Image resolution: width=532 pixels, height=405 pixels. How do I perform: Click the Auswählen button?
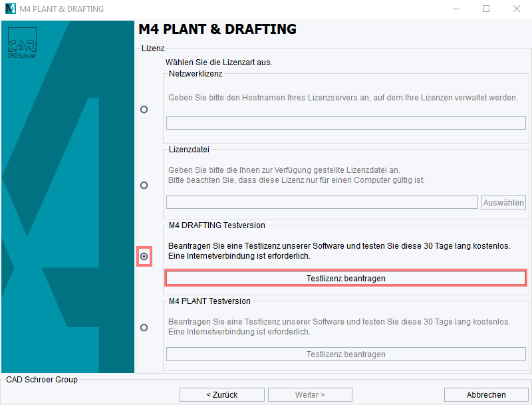pos(503,202)
